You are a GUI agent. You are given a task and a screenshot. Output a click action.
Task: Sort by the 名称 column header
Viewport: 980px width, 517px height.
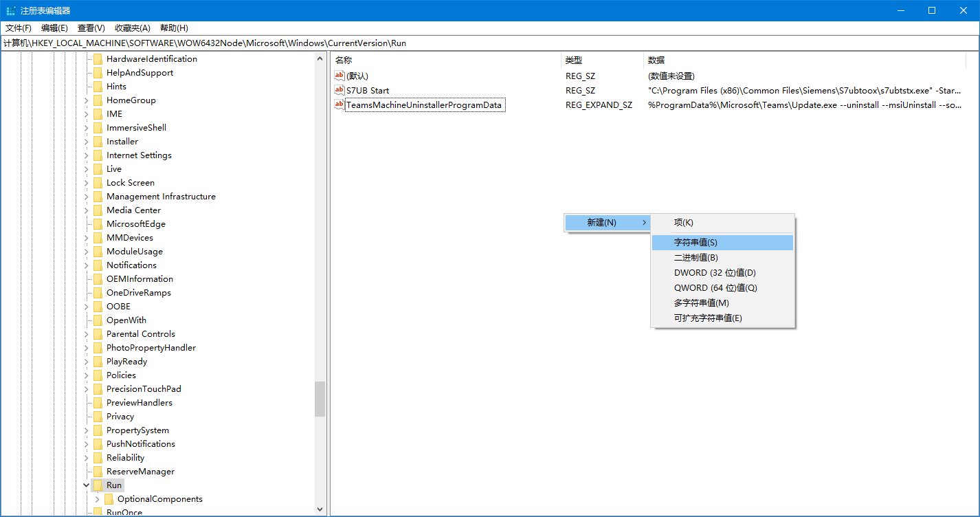click(x=446, y=60)
